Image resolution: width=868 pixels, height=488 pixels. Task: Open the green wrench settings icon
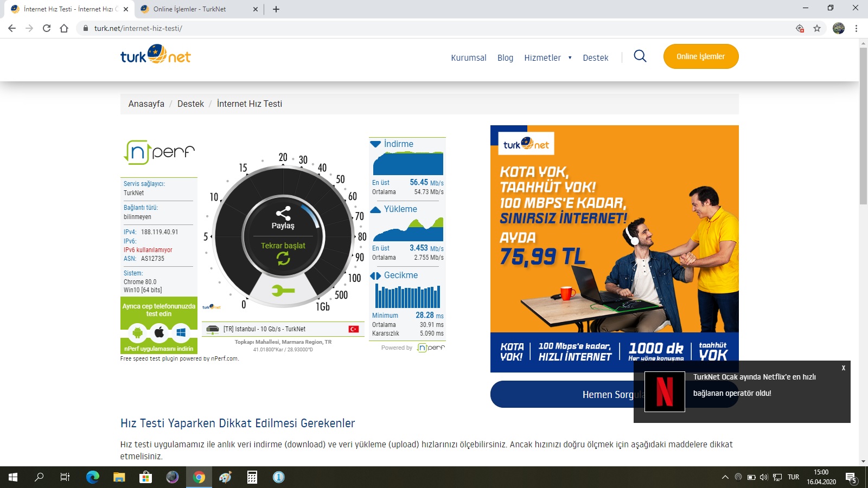click(x=283, y=291)
